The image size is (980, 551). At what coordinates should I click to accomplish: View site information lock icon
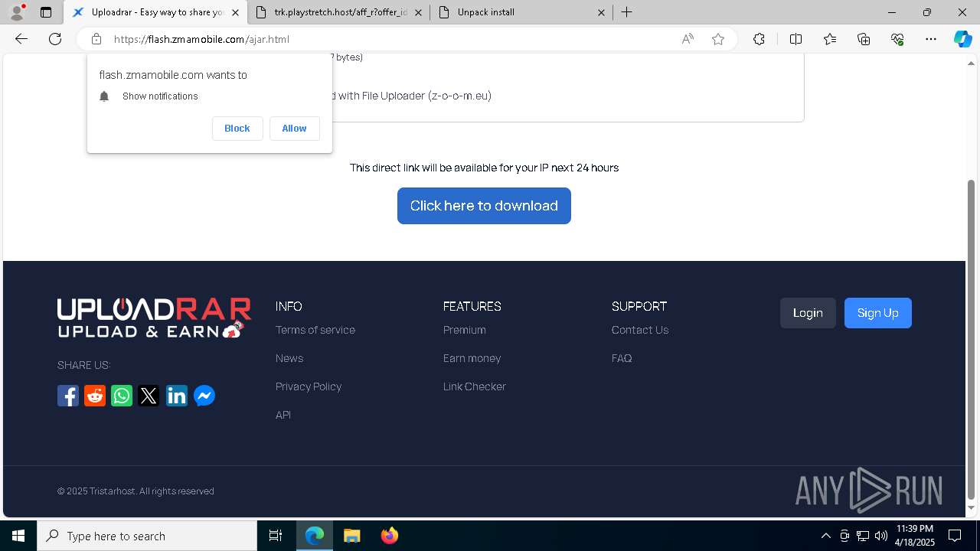[96, 39]
